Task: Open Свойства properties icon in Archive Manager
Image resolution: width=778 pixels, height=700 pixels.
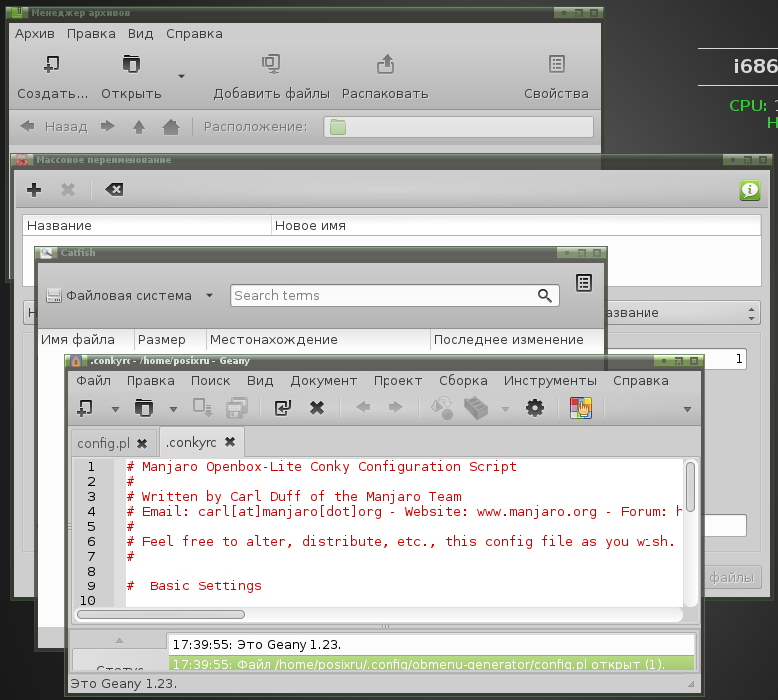Action: coord(556,64)
